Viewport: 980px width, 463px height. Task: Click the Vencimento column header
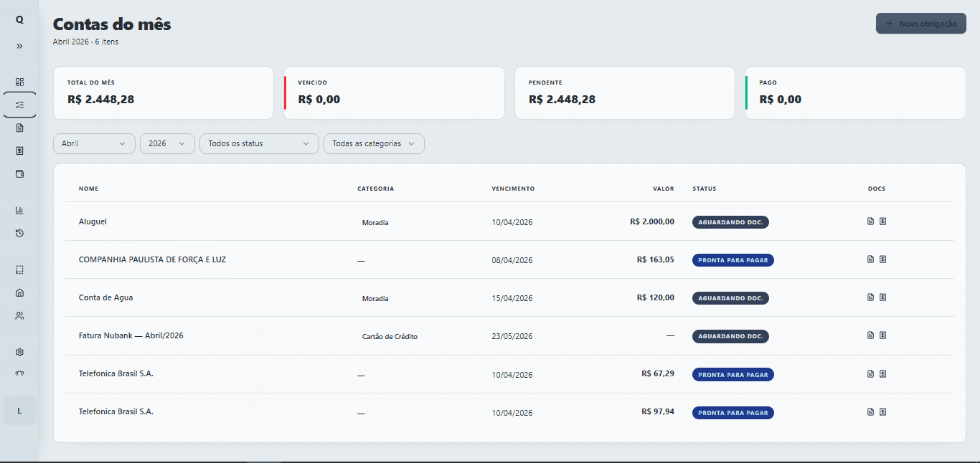point(513,189)
